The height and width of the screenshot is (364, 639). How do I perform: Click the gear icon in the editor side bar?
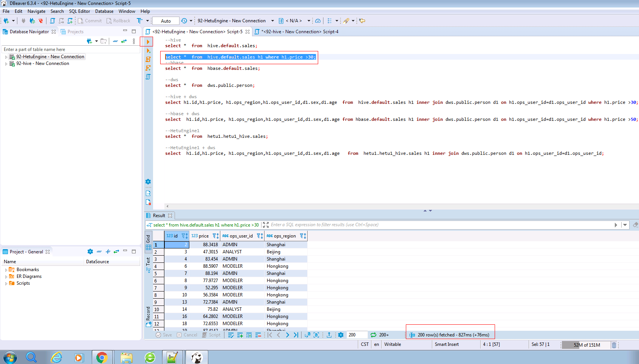pos(148,182)
